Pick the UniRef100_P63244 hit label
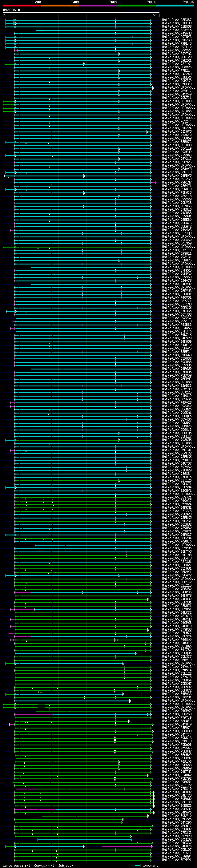 coord(177,121)
